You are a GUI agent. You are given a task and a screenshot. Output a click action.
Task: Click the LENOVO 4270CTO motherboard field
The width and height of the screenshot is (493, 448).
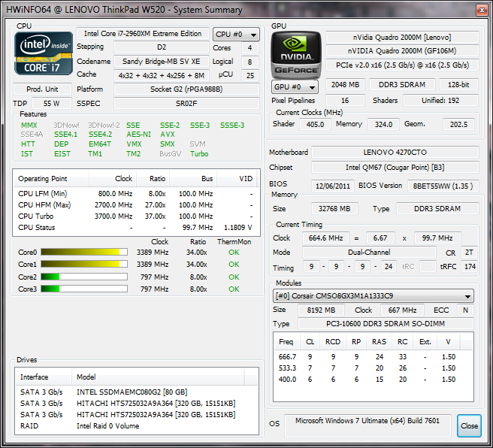coord(395,153)
